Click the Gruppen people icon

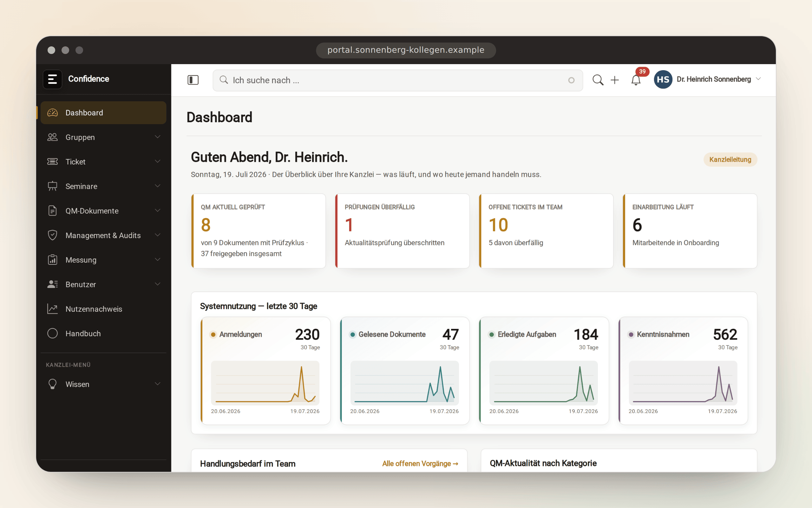[53, 137]
